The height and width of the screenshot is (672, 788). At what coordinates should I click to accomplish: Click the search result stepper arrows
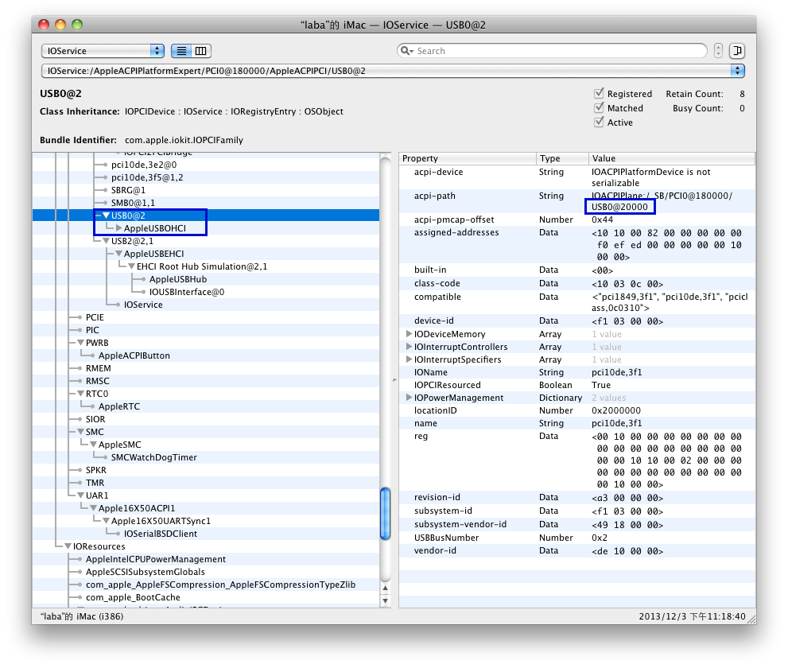[718, 51]
